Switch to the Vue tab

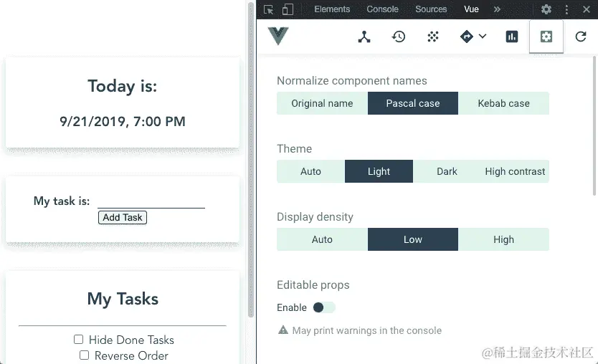click(471, 9)
